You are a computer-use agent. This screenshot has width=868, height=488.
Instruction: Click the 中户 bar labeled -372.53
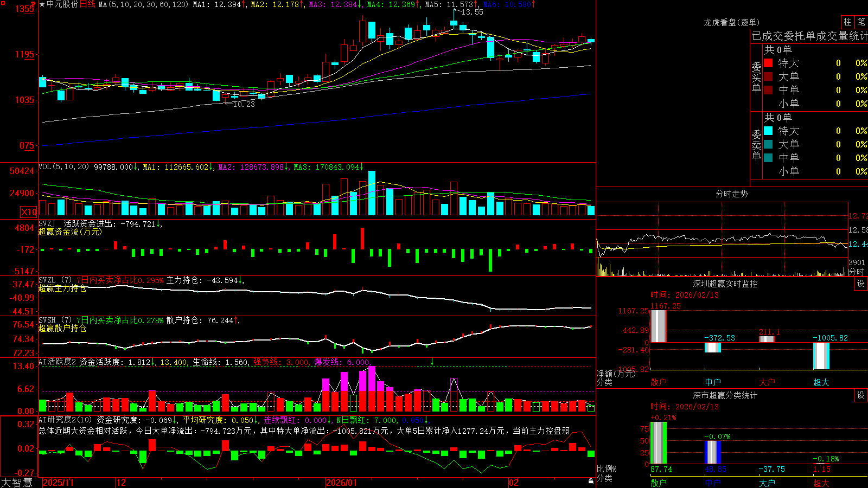click(713, 347)
